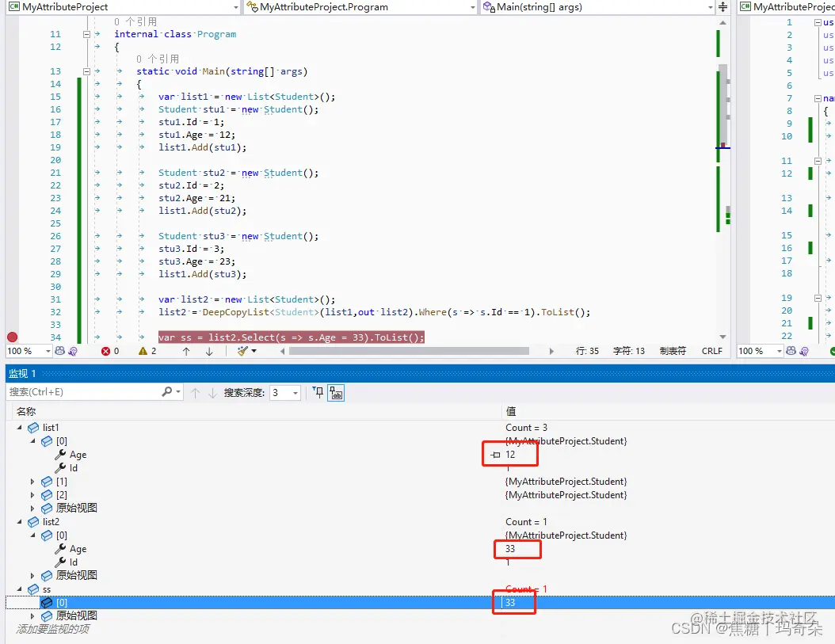
Task: Open left editor zoom 100 % dropdown
Action: pos(48,351)
